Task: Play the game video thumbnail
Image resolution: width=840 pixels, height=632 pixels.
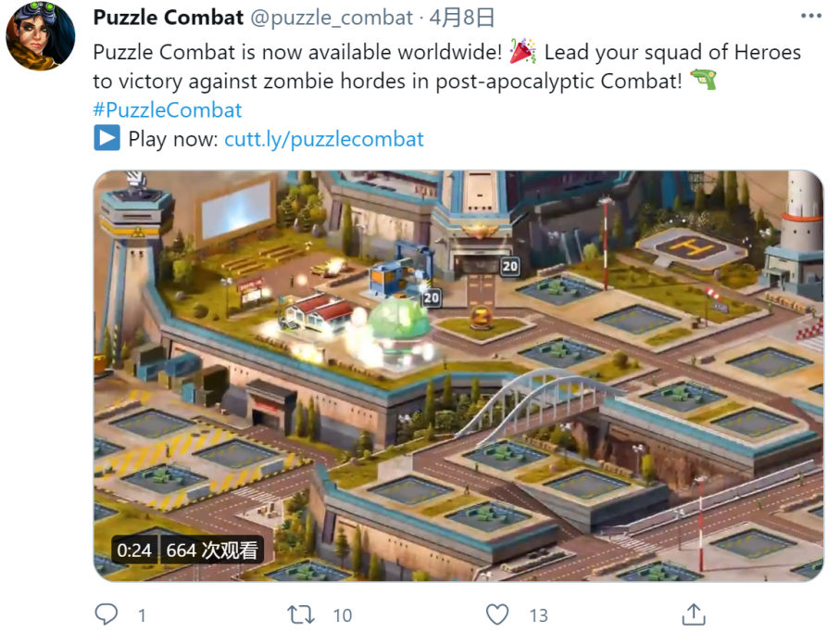Action: click(x=458, y=375)
